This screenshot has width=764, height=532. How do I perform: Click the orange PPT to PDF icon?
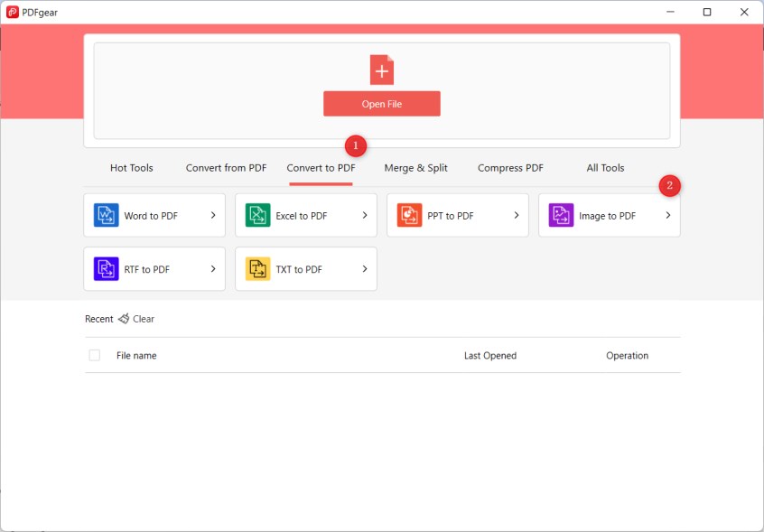point(409,216)
